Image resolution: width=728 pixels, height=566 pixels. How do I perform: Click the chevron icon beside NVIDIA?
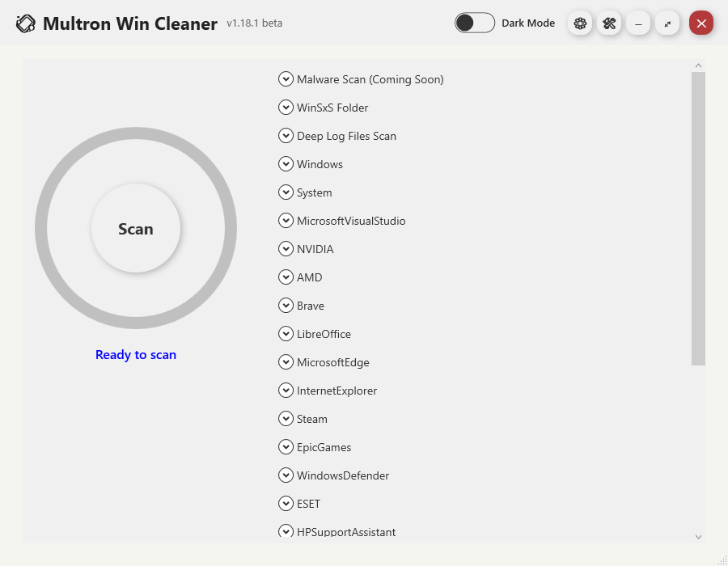286,249
